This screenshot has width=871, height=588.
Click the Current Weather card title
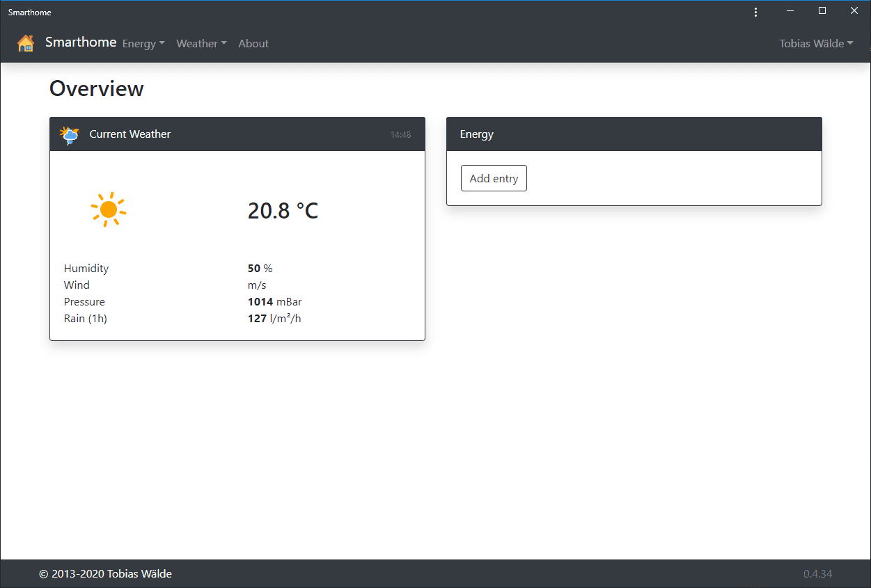130,134
